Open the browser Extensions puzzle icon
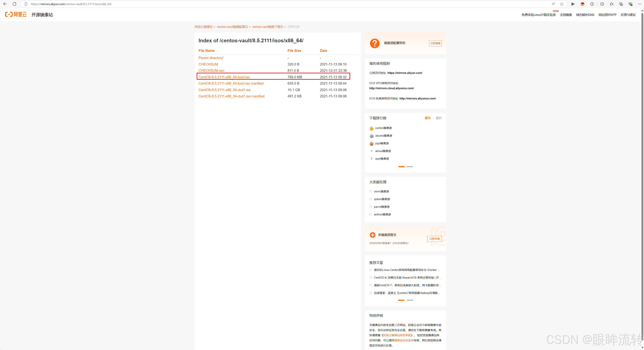 tap(592, 4)
